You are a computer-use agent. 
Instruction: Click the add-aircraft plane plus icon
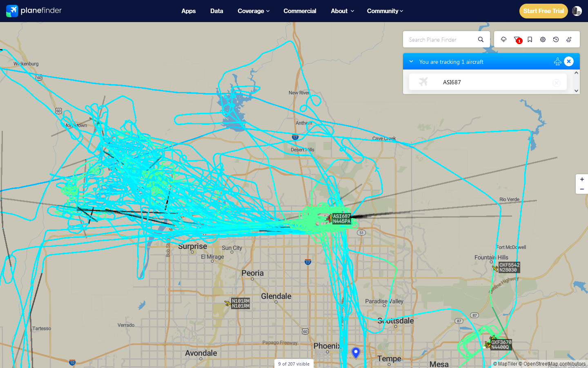point(569,40)
